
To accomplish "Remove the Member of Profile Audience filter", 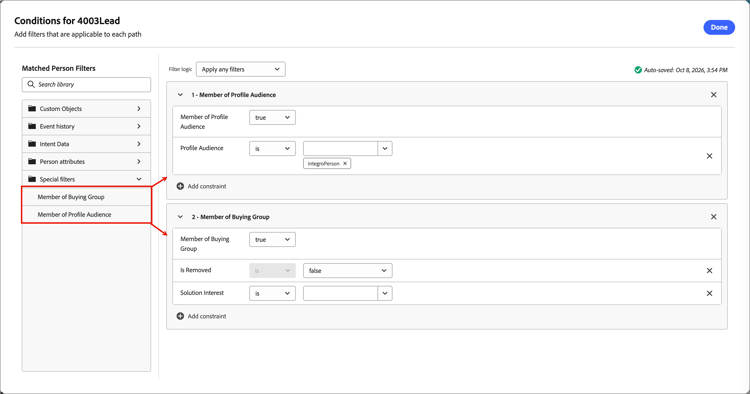I will click(713, 95).
